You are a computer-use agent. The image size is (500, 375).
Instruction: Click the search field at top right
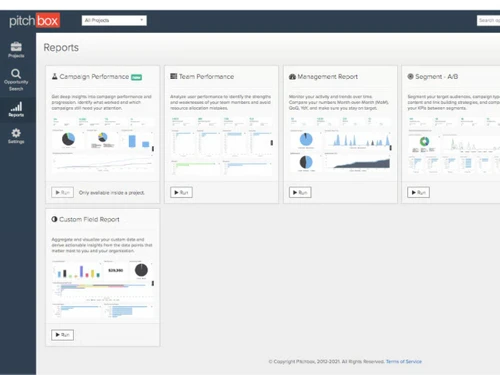tap(489, 20)
